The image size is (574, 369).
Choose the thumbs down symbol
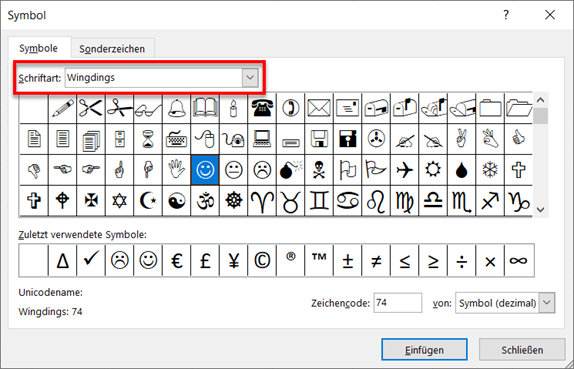click(x=34, y=170)
